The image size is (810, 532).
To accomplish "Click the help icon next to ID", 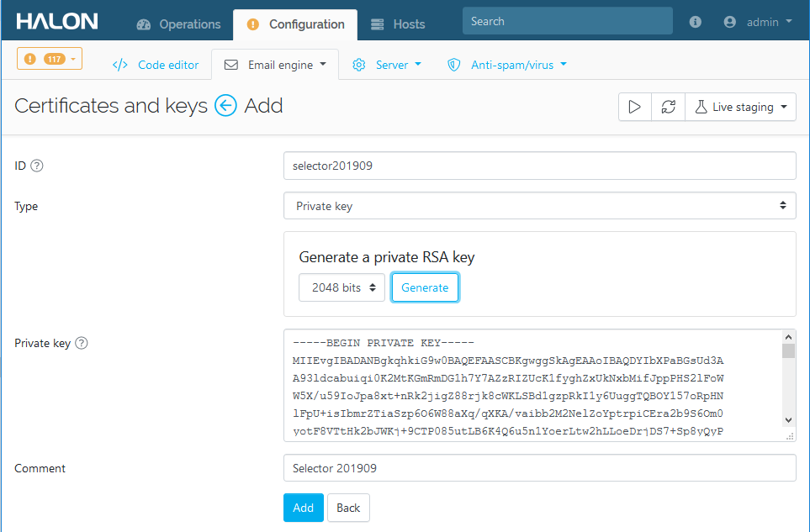I will click(x=37, y=166).
